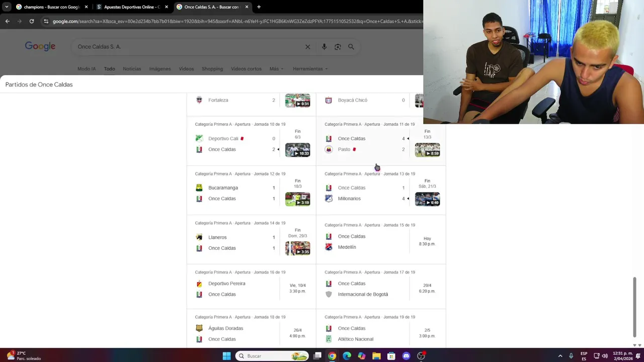Reload the current page
Screen dimensions: 644x362
pyautogui.click(x=32, y=21)
